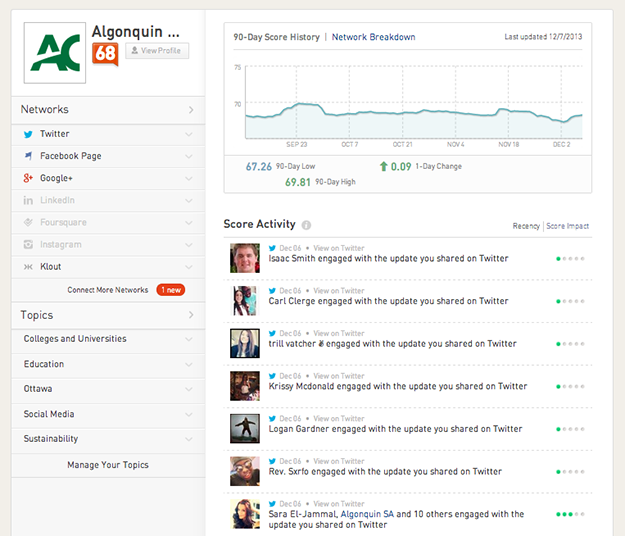The height and width of the screenshot is (536, 625).
Task: Click the LinkedIn icon in Networks
Action: pyautogui.click(x=28, y=200)
